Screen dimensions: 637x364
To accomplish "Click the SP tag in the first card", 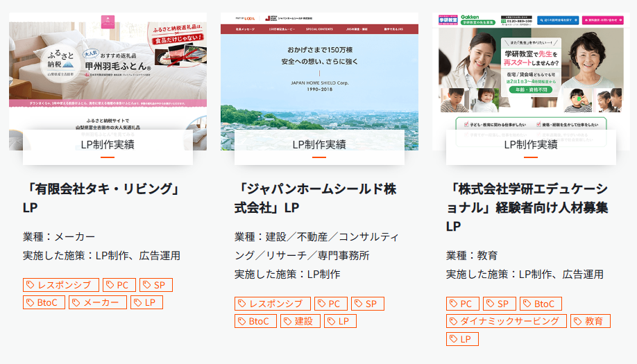I will coord(156,285).
